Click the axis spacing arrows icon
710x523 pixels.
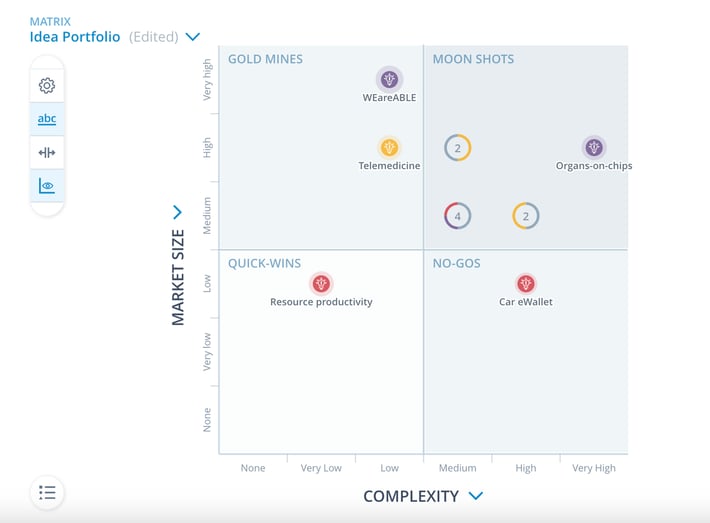[x=47, y=153]
